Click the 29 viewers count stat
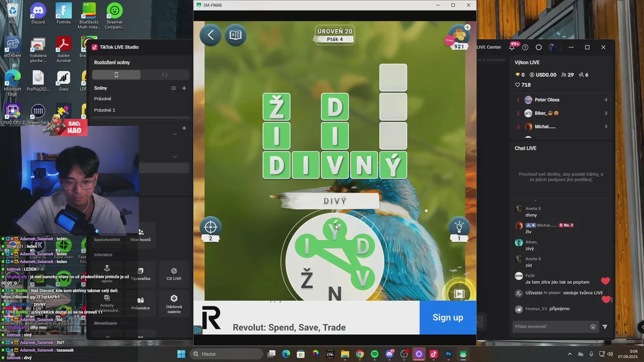644x362 pixels. click(x=568, y=75)
